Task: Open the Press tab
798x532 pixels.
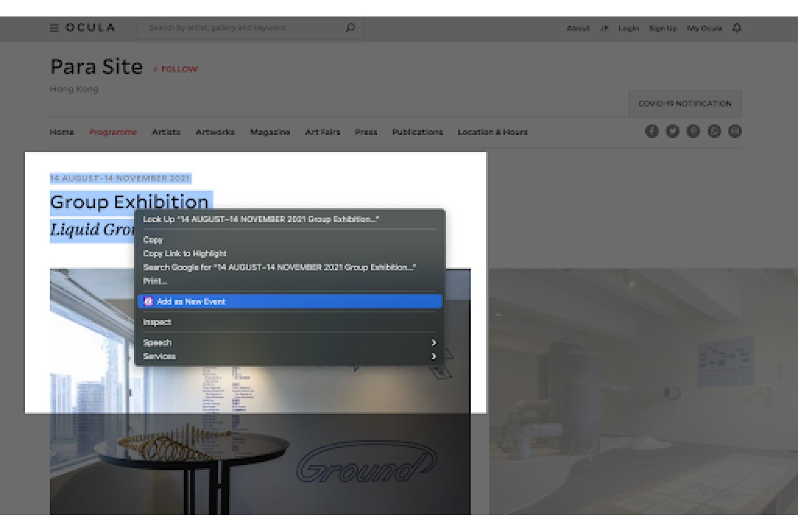Action: (x=366, y=132)
